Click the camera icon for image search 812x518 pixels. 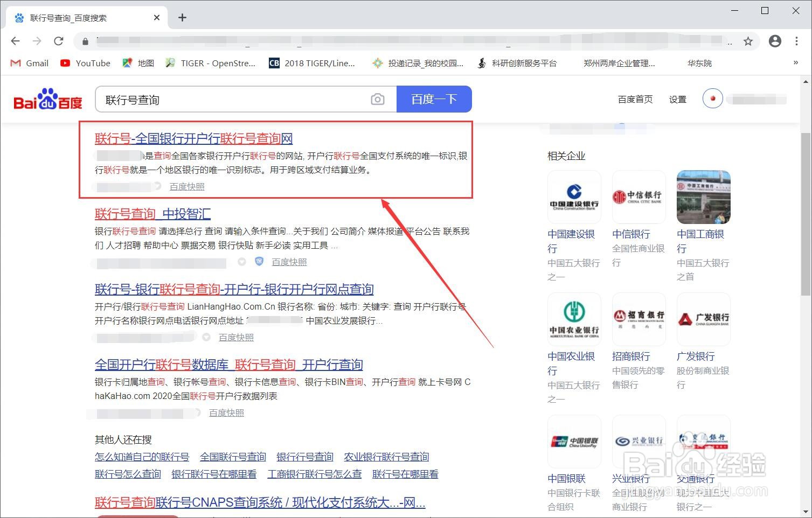coord(377,99)
